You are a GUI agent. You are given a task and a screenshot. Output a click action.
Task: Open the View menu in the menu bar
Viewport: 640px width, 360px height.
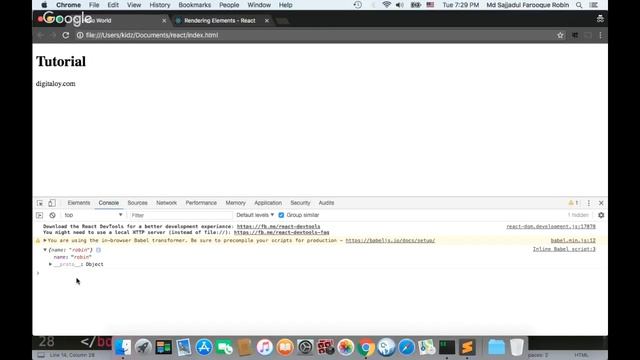134,5
